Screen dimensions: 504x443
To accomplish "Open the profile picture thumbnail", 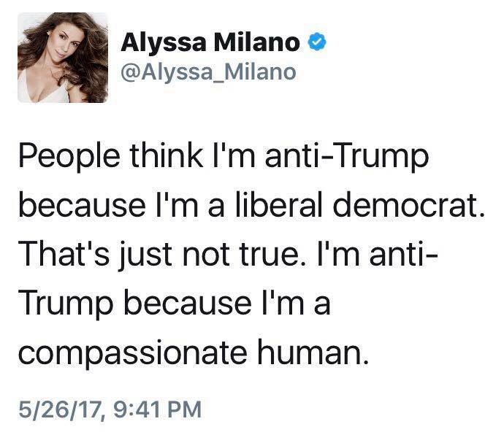I will tap(63, 58).
